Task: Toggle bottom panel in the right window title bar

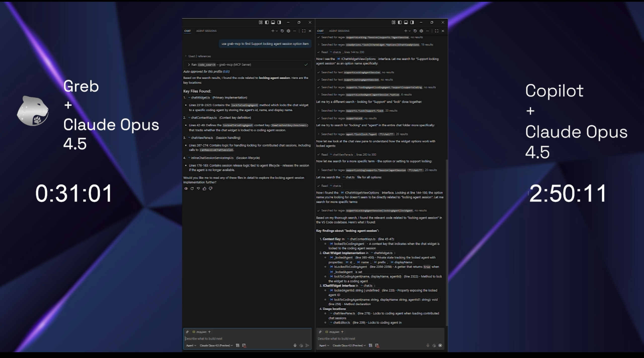Action: 406,22
